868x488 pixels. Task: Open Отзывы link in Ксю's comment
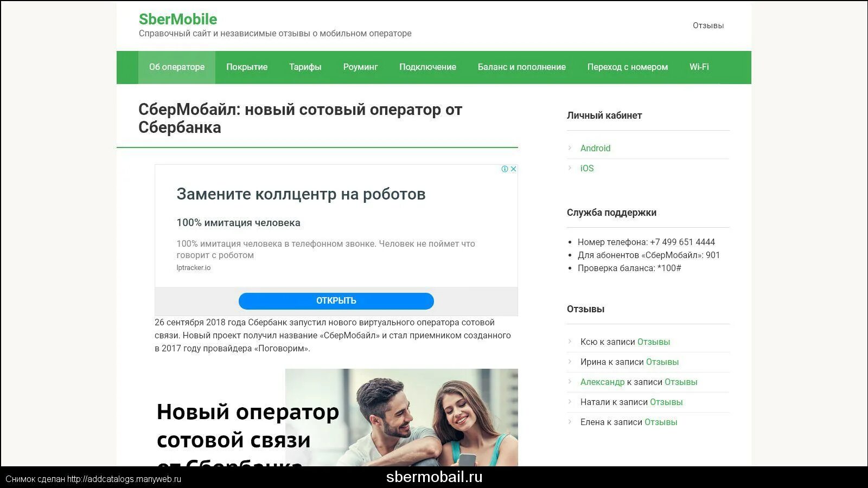click(x=654, y=342)
